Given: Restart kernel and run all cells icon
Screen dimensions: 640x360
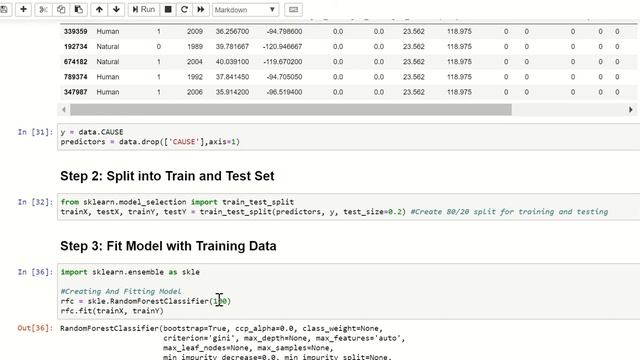Looking at the screenshot, I should click(x=201, y=9).
